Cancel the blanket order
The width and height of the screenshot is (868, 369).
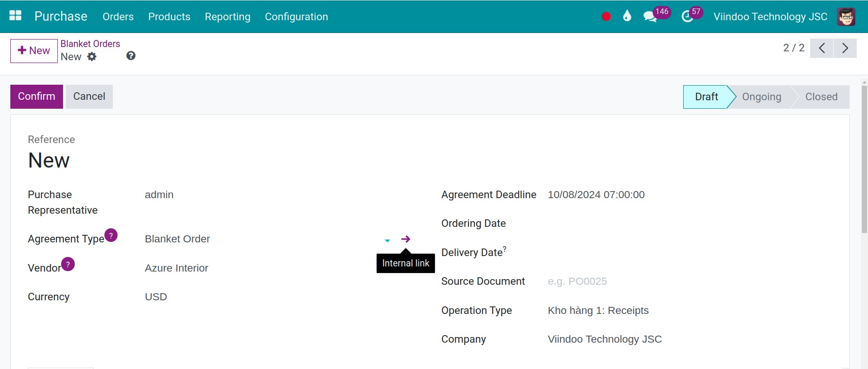tap(89, 96)
